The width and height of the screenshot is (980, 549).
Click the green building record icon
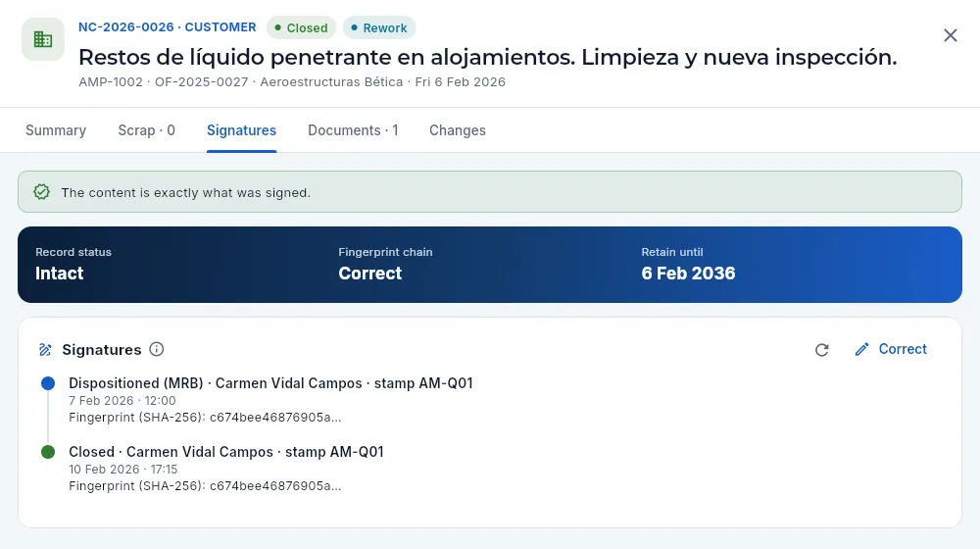click(x=43, y=39)
